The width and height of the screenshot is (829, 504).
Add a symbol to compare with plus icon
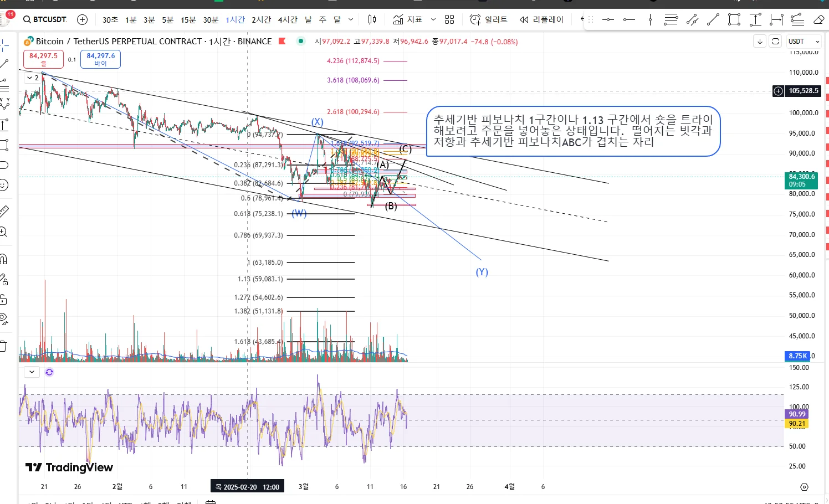tap(83, 19)
